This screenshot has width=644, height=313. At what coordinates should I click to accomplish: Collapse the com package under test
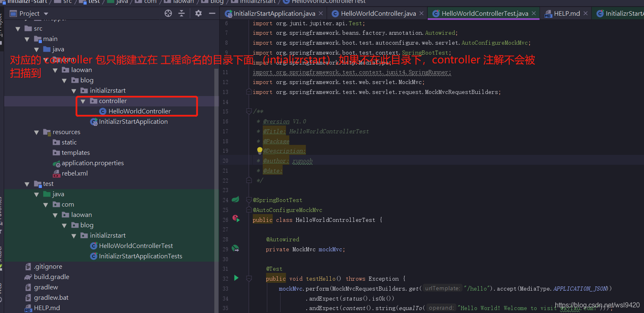[x=46, y=205]
